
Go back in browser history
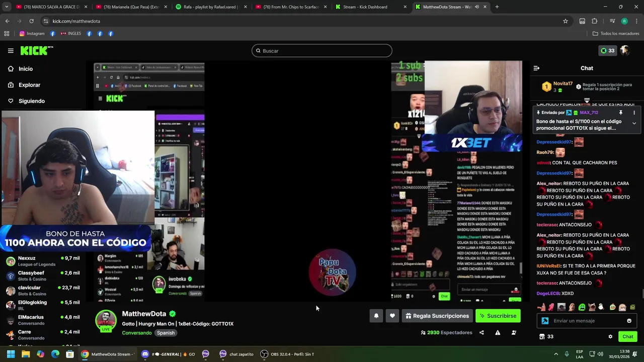7,21
